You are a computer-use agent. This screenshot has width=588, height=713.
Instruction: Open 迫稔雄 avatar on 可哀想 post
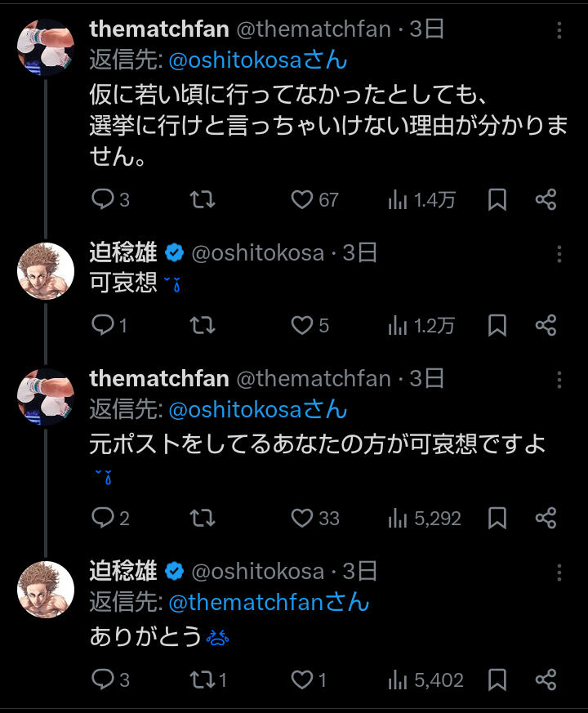click(46, 270)
